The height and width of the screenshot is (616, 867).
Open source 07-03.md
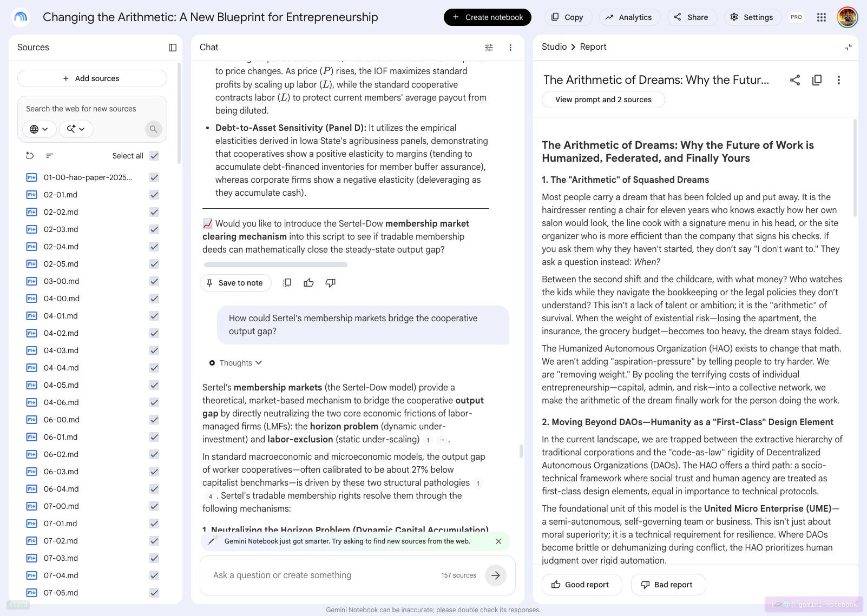[x=61, y=558]
